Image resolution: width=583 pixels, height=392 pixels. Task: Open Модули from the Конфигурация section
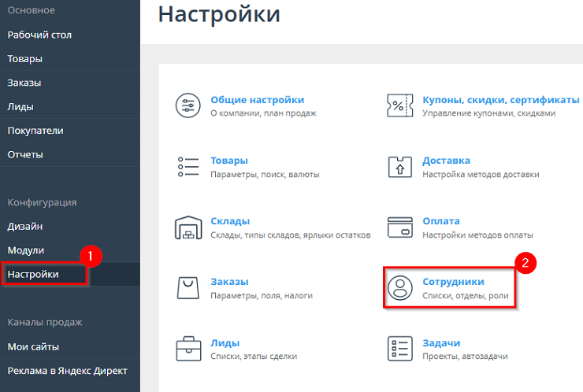tap(26, 250)
